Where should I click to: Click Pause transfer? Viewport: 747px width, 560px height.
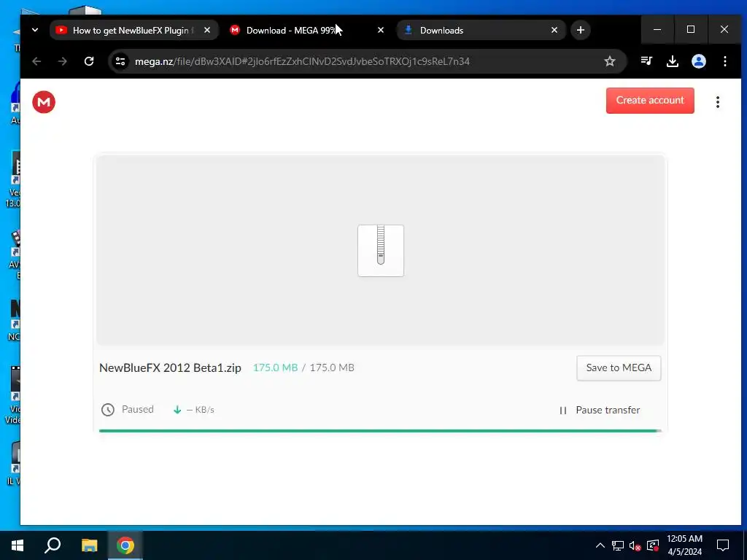(600, 410)
